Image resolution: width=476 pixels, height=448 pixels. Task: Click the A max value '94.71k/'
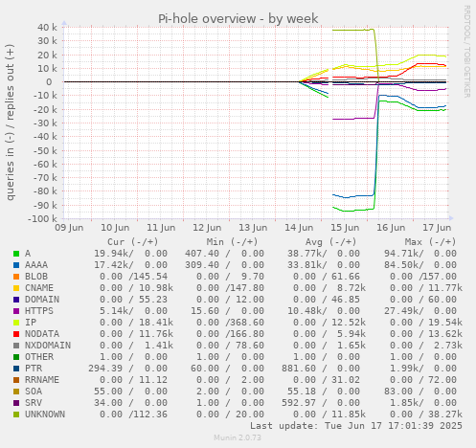pos(404,254)
